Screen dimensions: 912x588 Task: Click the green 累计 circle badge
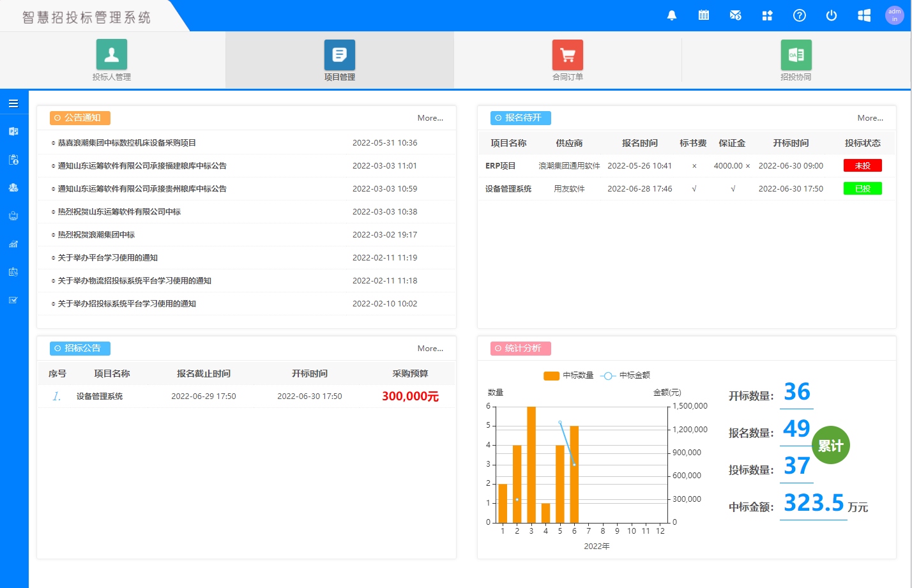tap(831, 446)
